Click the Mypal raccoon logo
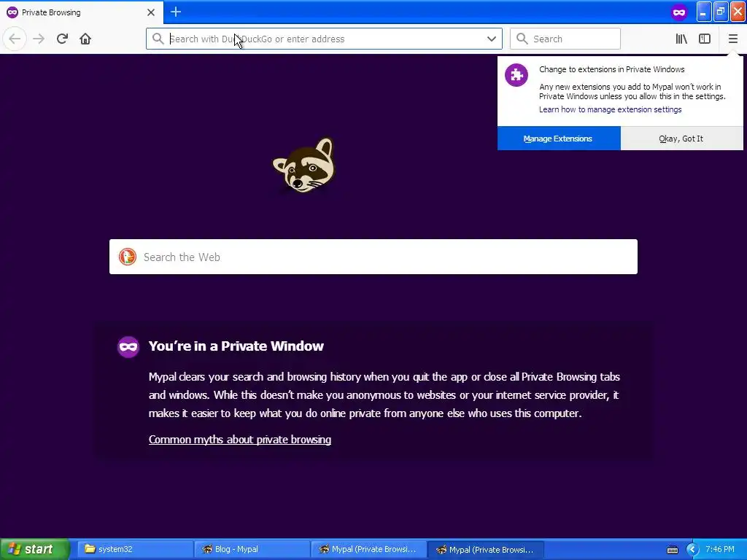This screenshot has width=747, height=560. (304, 165)
